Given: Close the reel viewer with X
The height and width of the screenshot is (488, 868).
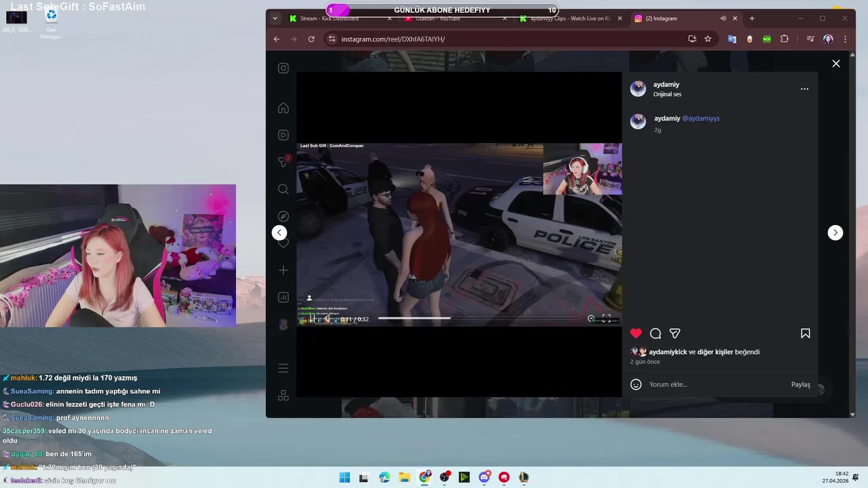Looking at the screenshot, I should [x=835, y=64].
